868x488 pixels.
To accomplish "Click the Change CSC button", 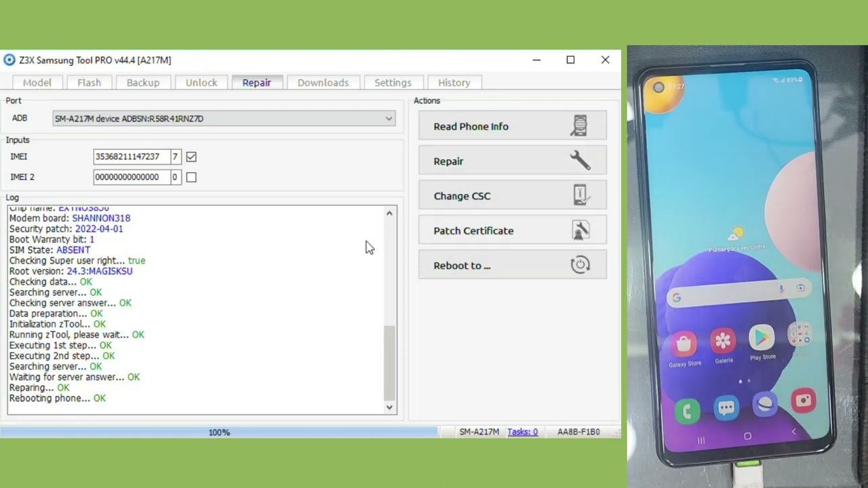I will pyautogui.click(x=513, y=196).
